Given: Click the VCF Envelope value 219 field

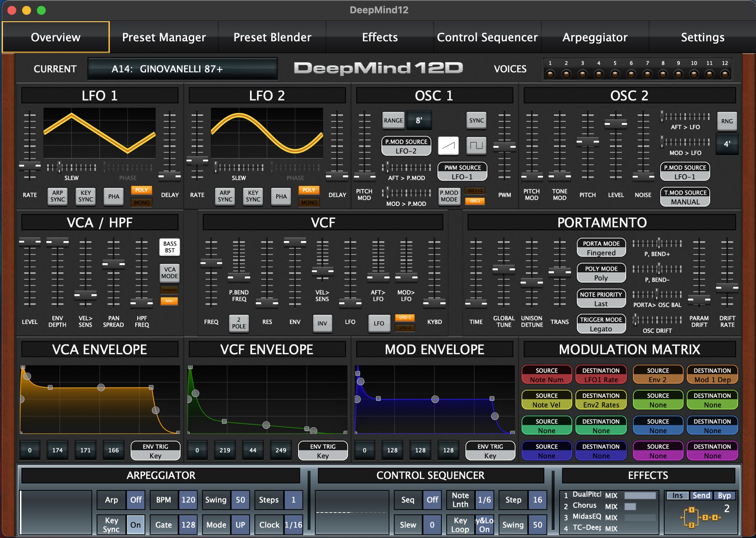Looking at the screenshot, I should (x=225, y=450).
